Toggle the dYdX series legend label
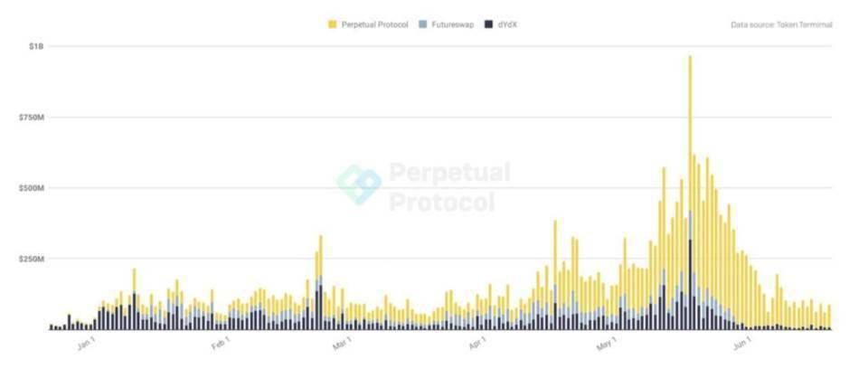 point(507,24)
